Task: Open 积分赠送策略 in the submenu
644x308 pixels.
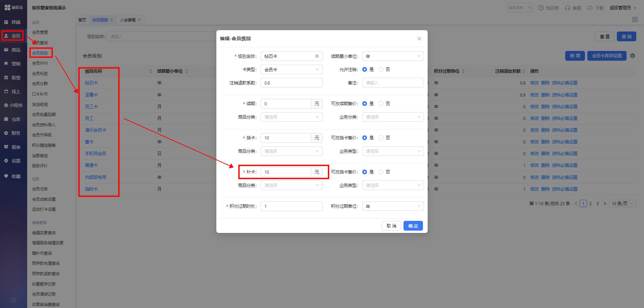Action: point(44,145)
